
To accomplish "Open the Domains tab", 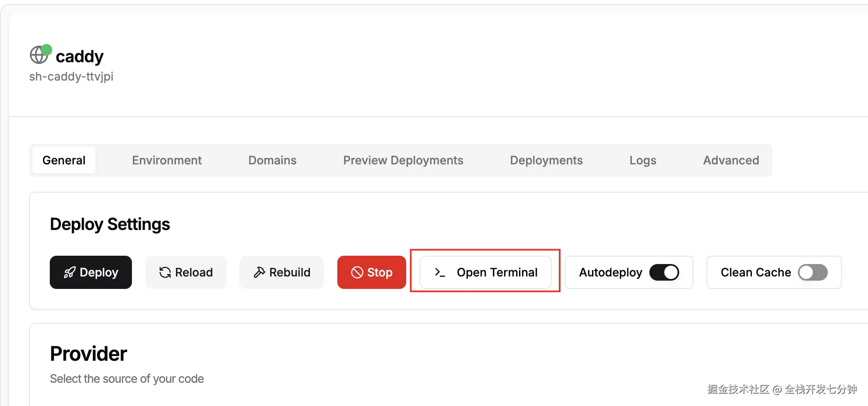I will click(x=272, y=160).
